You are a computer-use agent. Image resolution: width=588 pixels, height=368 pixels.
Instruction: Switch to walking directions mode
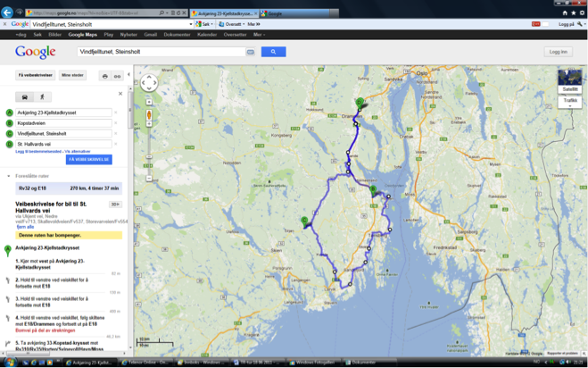pos(41,96)
